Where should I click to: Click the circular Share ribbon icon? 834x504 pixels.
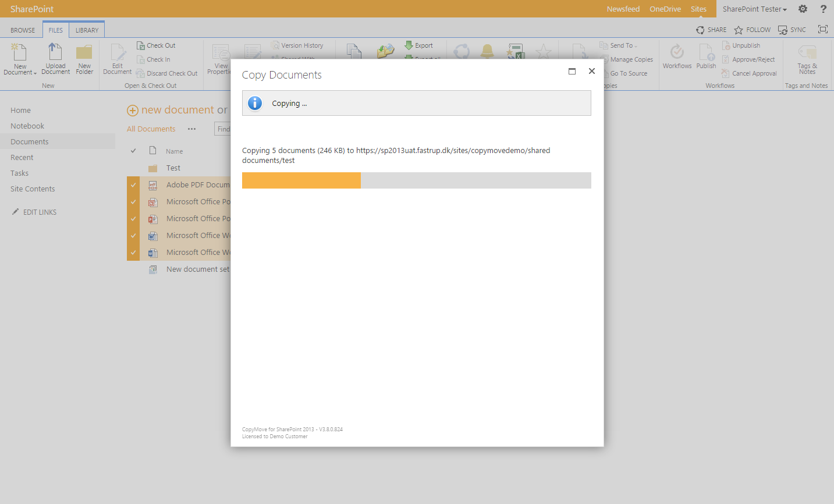pos(462,51)
